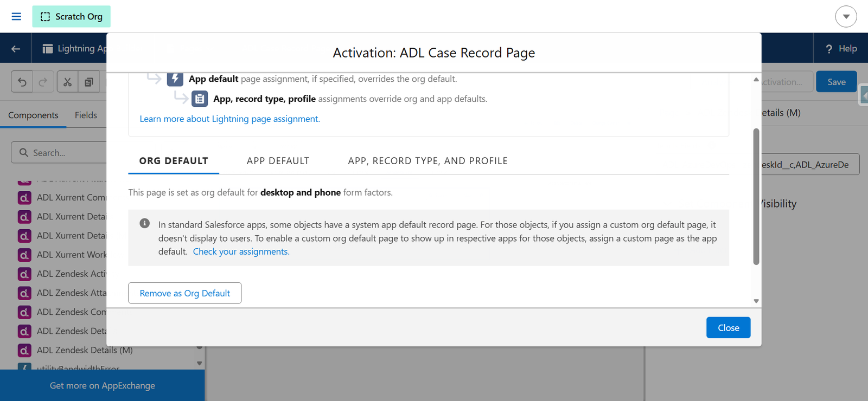Click the dialog vertical scrollbar thumb
Screen dimensions: 868x401
tap(756, 197)
